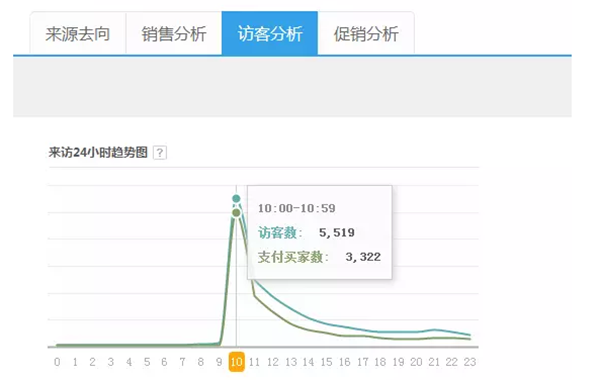Click the 10:00-10:59 time range in tooltip
Image resolution: width=600 pixels, height=380 pixels.
tap(297, 208)
